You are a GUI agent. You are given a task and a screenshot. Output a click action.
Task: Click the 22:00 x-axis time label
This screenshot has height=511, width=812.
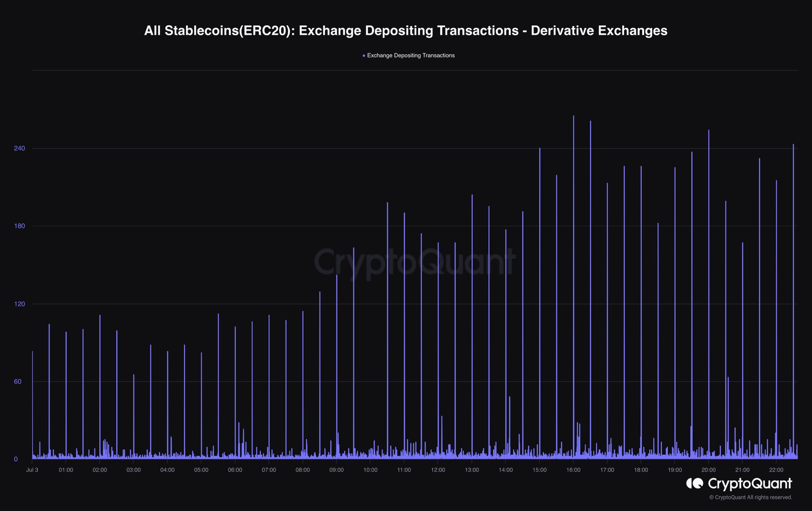tap(776, 470)
